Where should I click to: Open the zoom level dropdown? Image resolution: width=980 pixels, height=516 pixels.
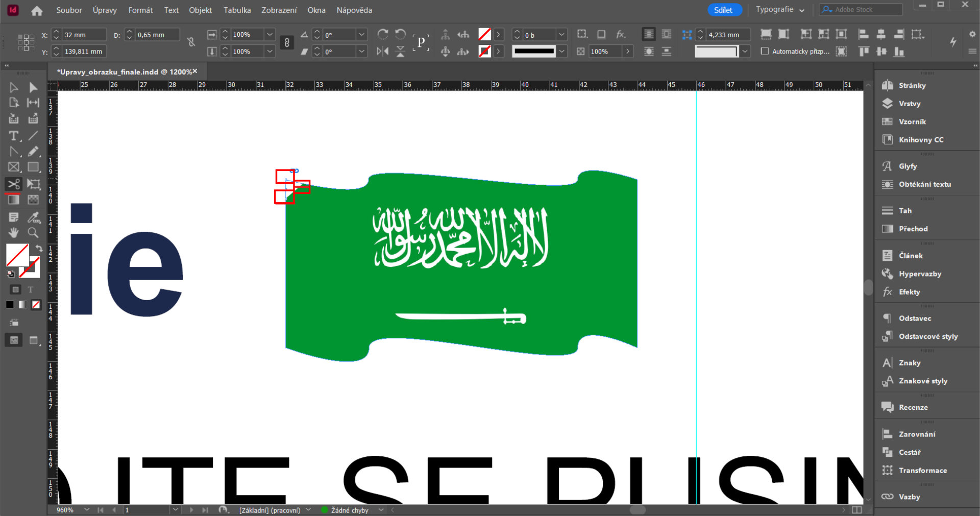point(86,509)
